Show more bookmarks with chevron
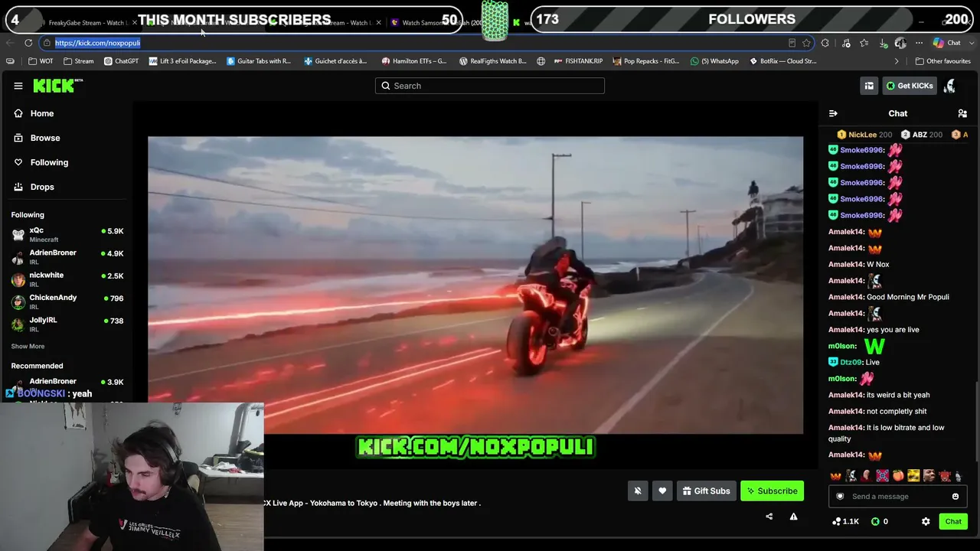This screenshot has height=551, width=980. [897, 61]
